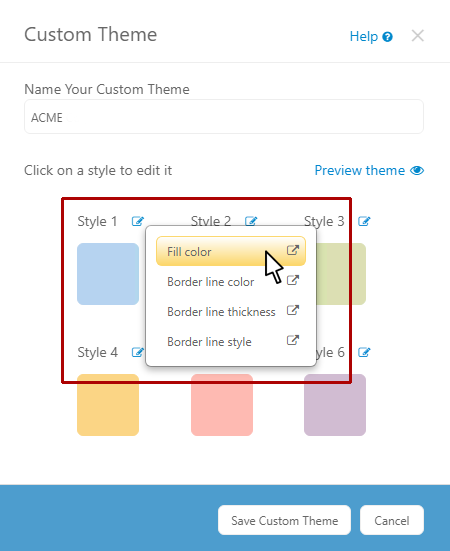Click the popout icon beside Border line color
450x551 pixels.
[293, 280]
